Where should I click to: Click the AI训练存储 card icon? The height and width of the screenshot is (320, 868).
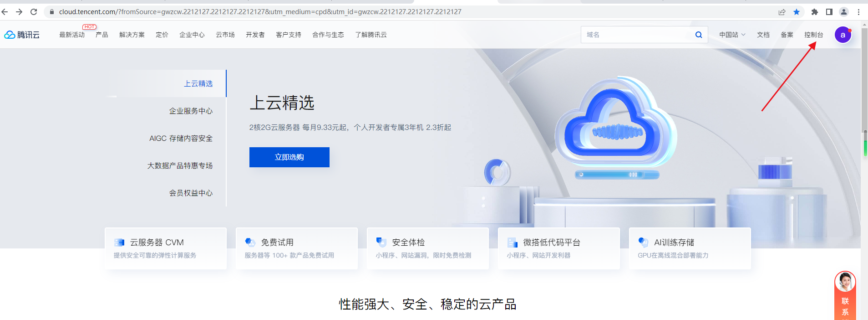[644, 243]
